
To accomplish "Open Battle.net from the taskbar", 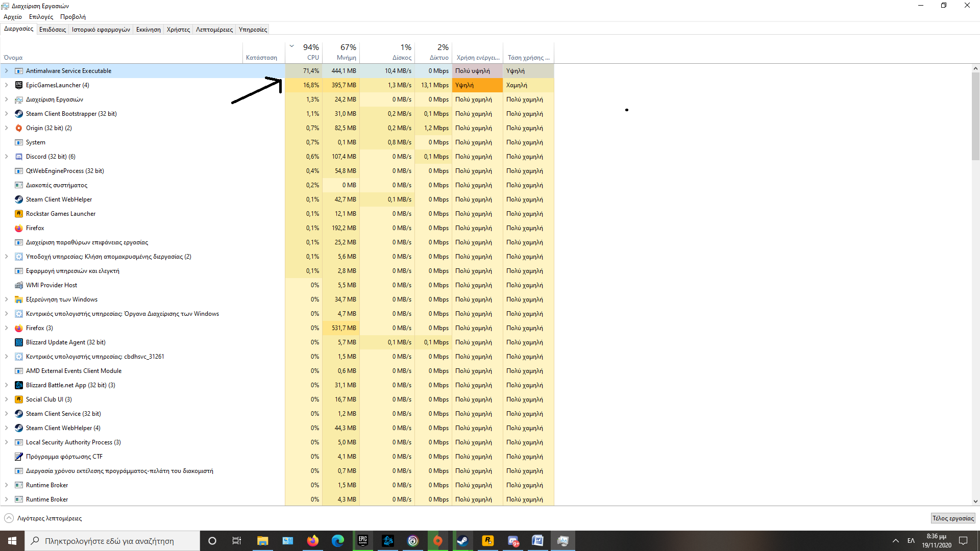I will coord(388,541).
